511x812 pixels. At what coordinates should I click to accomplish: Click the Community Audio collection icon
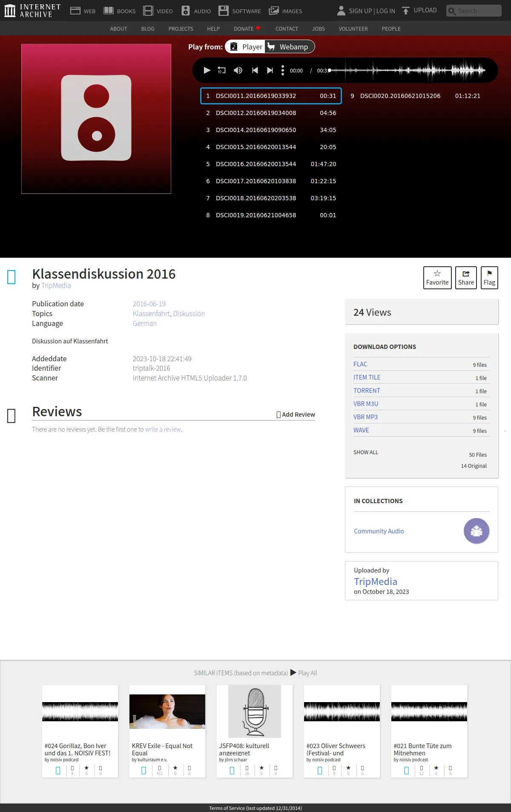[x=477, y=531]
